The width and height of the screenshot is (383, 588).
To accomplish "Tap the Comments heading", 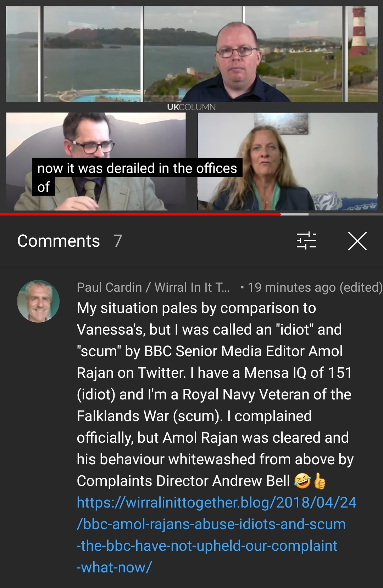I will pos(59,241).
